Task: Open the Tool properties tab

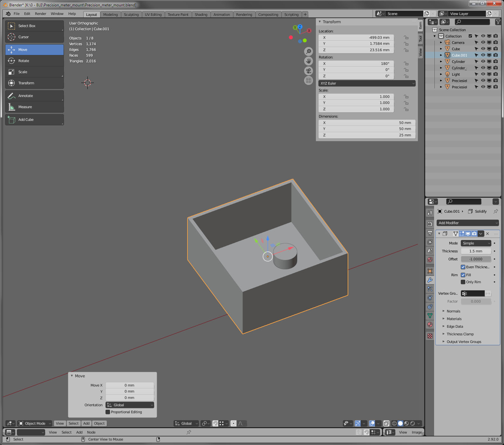Action: click(x=430, y=212)
